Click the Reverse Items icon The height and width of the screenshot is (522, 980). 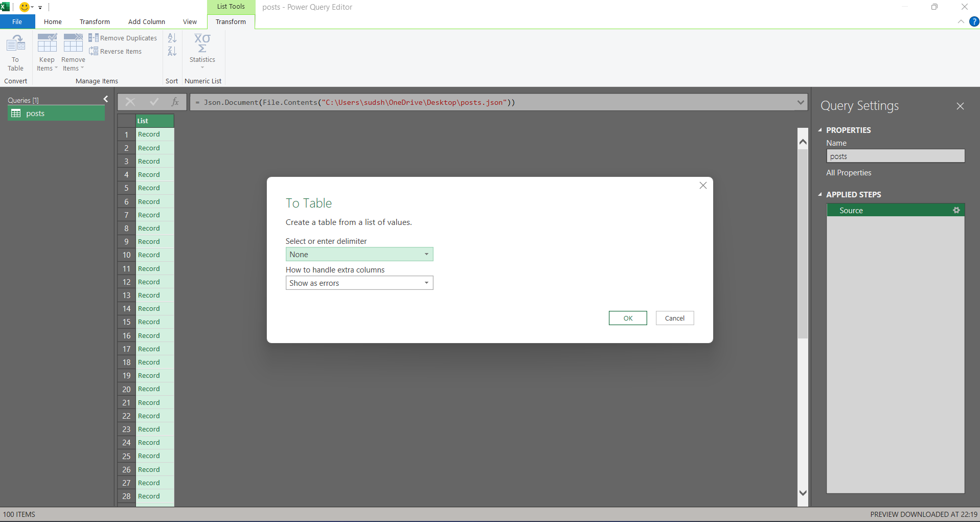(x=94, y=51)
